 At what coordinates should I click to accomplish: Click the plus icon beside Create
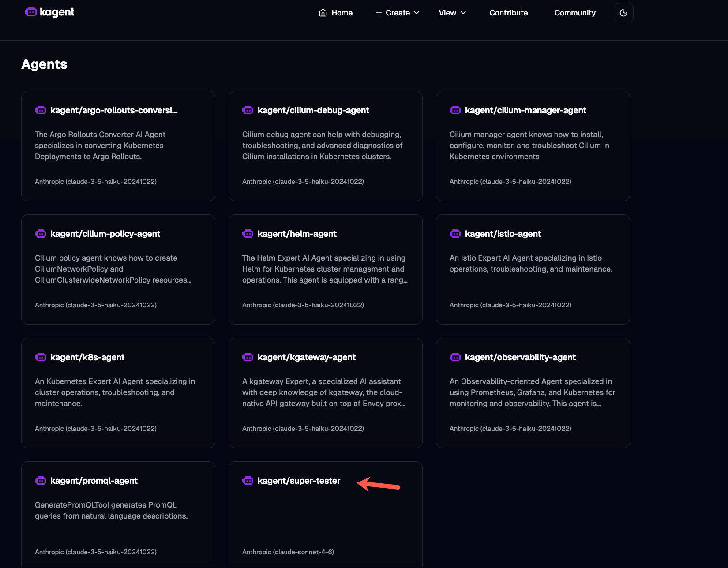pos(379,13)
